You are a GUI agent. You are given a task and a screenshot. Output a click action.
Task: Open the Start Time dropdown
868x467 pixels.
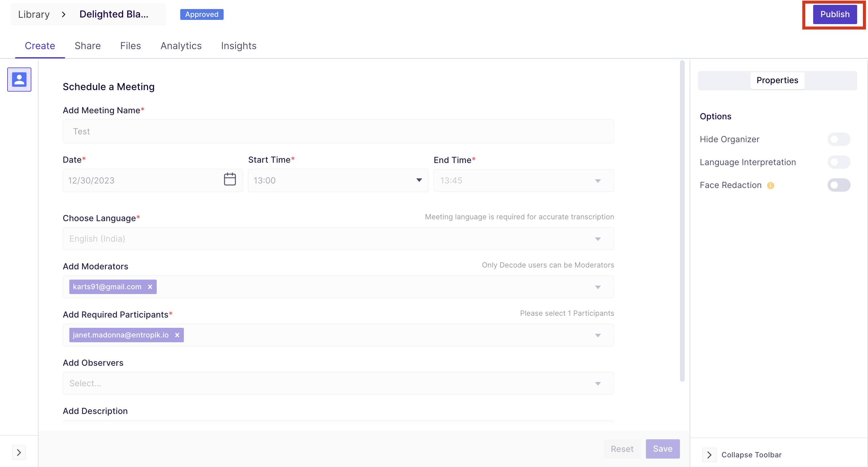pyautogui.click(x=338, y=180)
